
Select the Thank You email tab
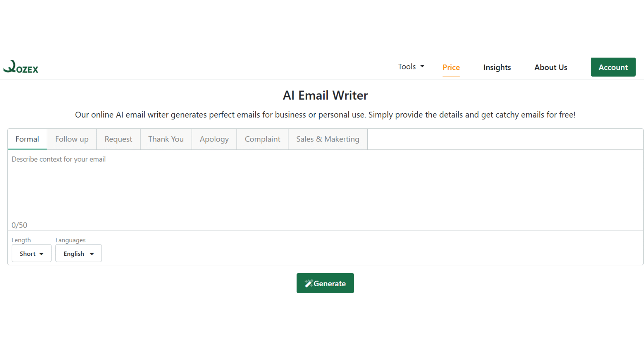[x=166, y=139]
